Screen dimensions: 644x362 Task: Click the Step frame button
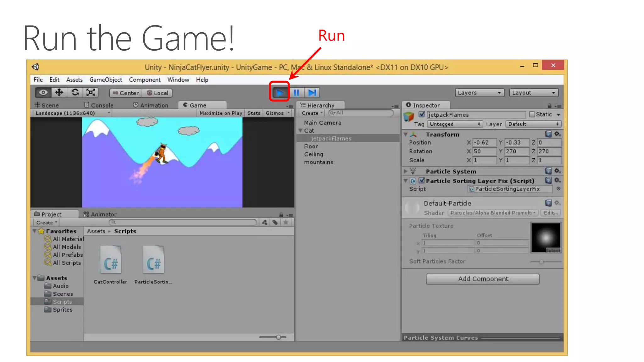312,93
